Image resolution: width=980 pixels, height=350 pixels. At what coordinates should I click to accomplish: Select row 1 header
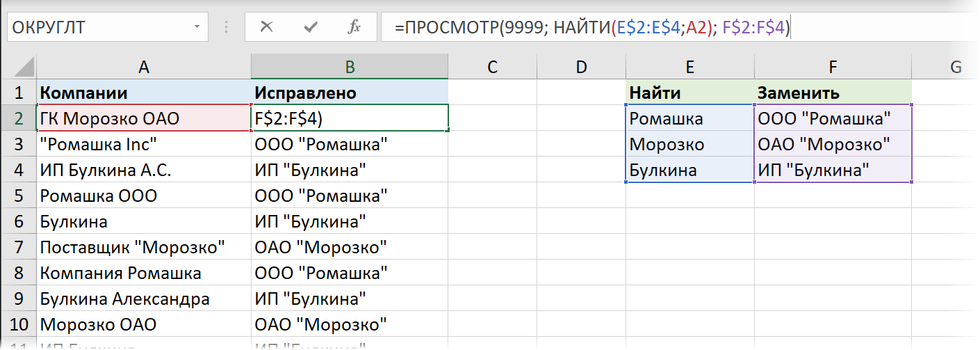click(x=18, y=93)
